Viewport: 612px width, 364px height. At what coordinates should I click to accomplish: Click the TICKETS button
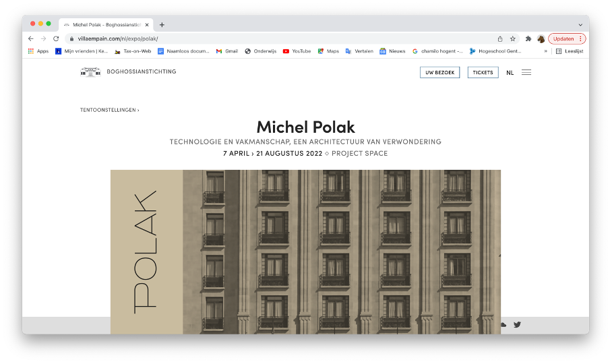[x=483, y=72]
